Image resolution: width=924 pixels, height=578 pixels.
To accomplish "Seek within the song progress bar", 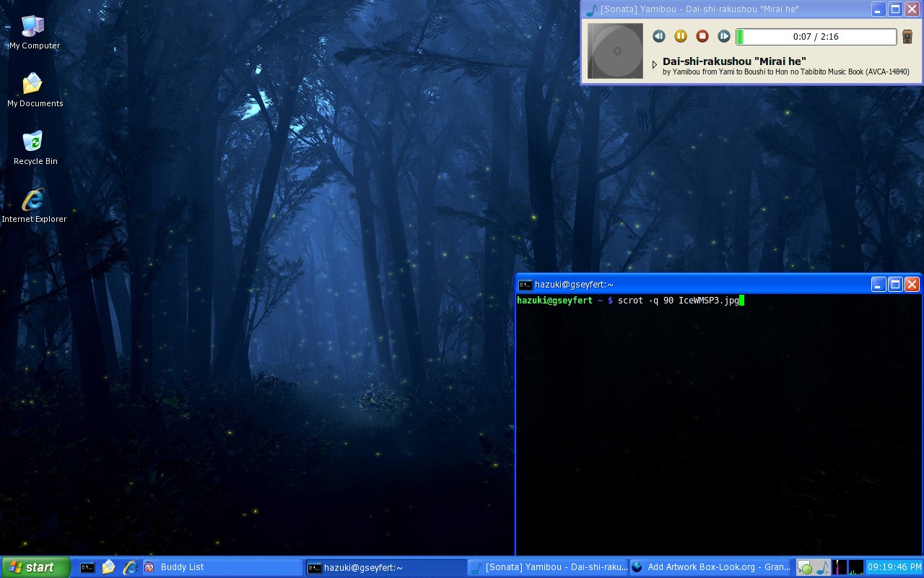I will [816, 37].
